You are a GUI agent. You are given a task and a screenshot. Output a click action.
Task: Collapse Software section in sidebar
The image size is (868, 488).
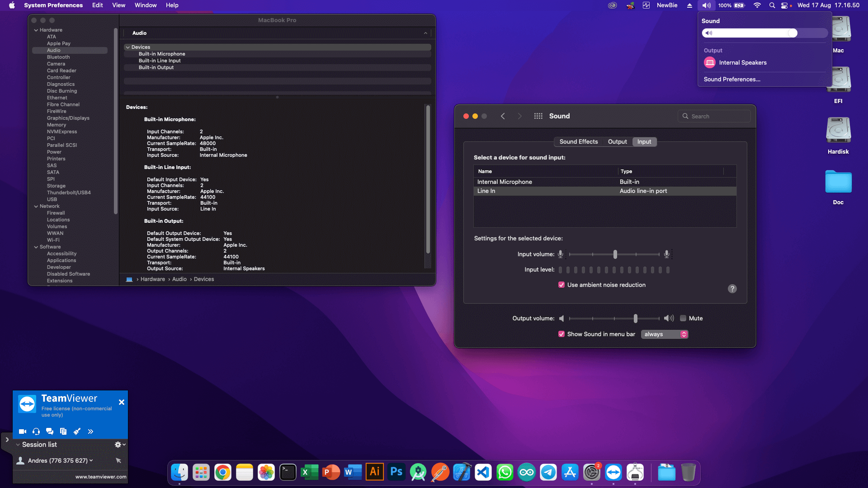pyautogui.click(x=36, y=247)
